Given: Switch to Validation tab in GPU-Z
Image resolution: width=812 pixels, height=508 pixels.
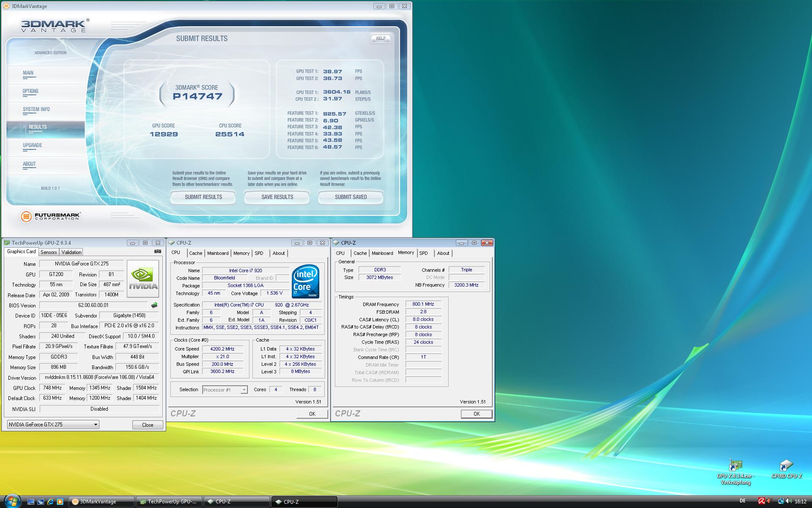Looking at the screenshot, I should (x=71, y=252).
